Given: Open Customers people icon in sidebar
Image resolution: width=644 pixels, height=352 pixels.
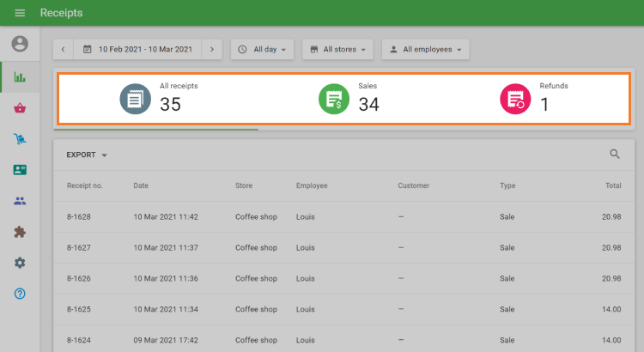Looking at the screenshot, I should 20,201.
